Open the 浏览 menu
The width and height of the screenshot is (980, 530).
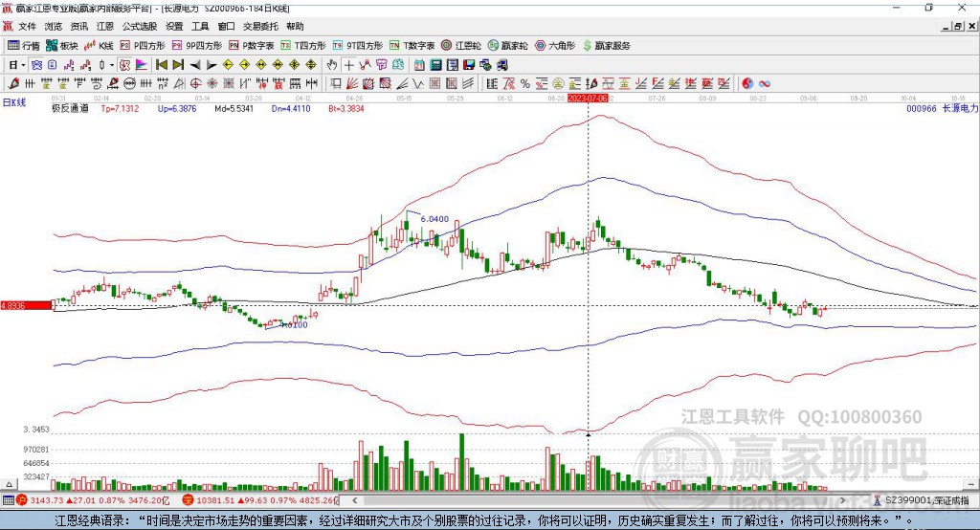pos(54,26)
